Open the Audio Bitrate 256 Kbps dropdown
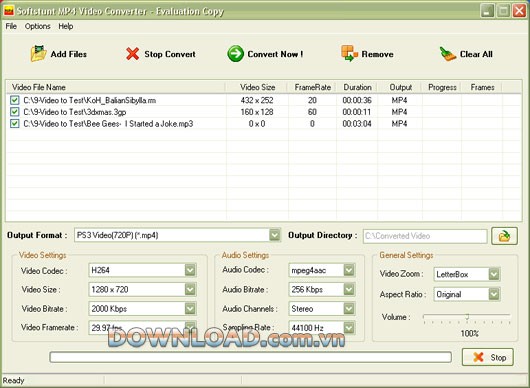530x388 pixels. click(x=349, y=289)
